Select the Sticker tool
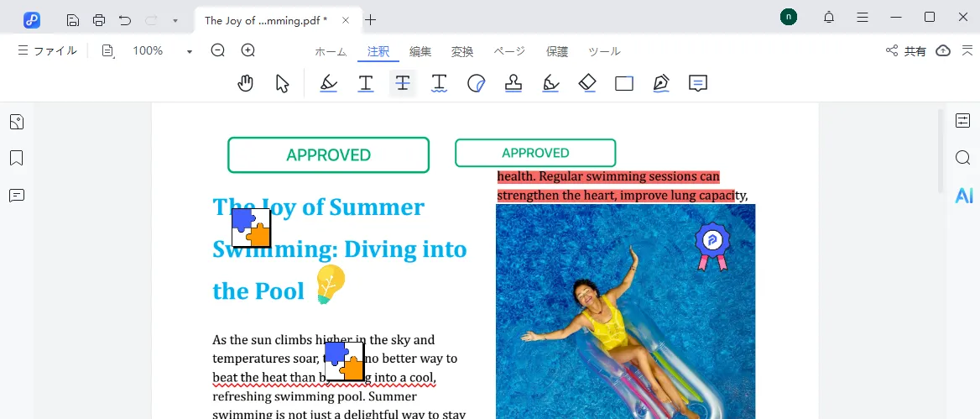Viewport: 980px width, 419px height. click(477, 83)
